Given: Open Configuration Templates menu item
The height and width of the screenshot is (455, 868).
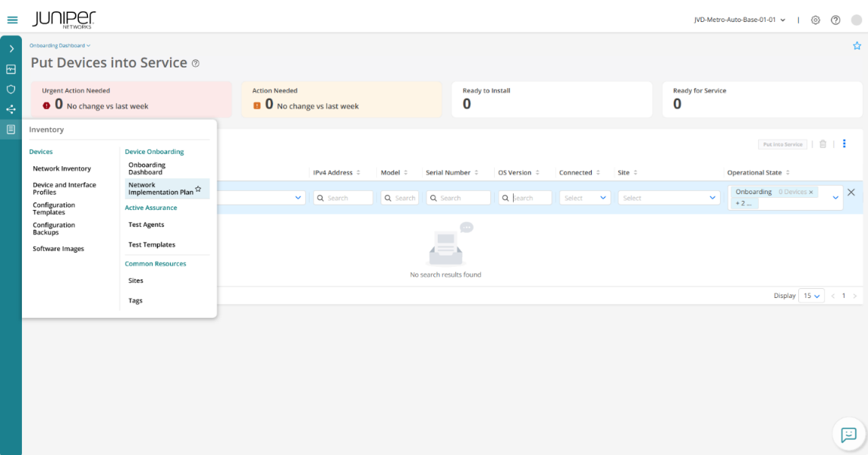Looking at the screenshot, I should click(54, 209).
